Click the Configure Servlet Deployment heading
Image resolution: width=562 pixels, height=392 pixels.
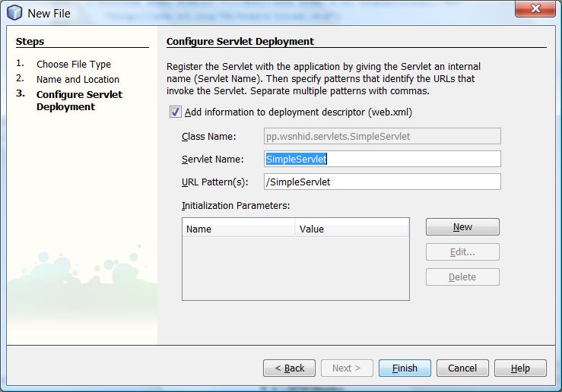[x=240, y=42]
